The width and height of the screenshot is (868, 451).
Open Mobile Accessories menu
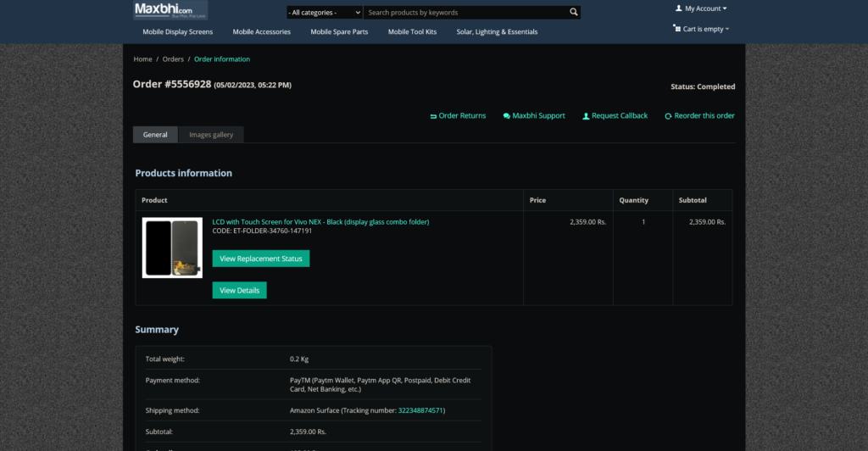point(261,31)
